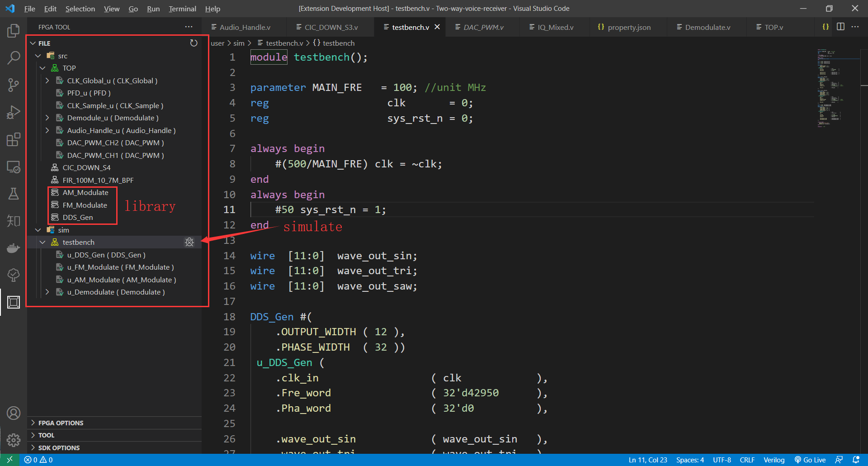Click the testbench simulate bug icon
Screen dimensions: 868x466
(189, 242)
